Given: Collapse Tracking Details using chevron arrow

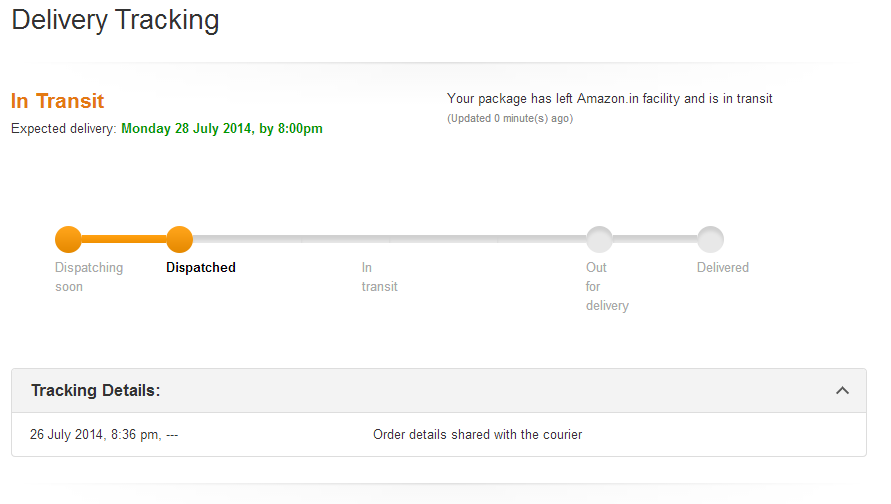Looking at the screenshot, I should pos(842,391).
